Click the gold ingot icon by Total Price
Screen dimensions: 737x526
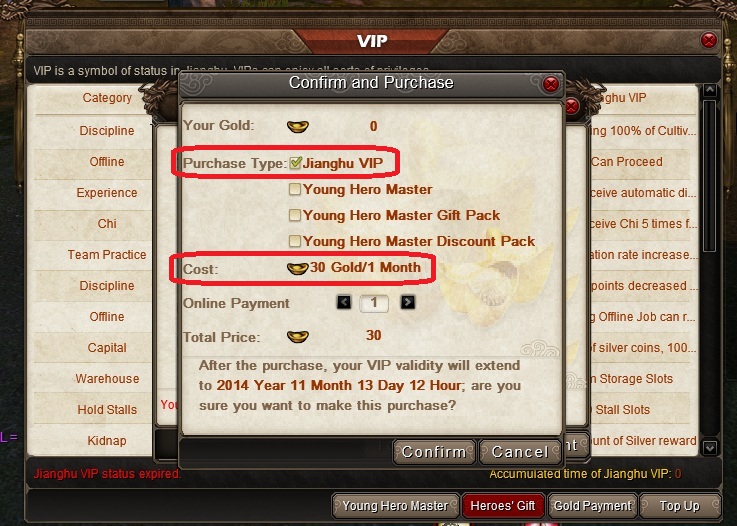click(x=298, y=337)
